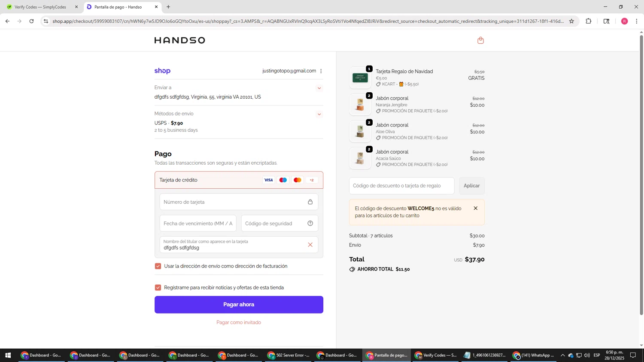View site information icon in address bar

point(46,21)
